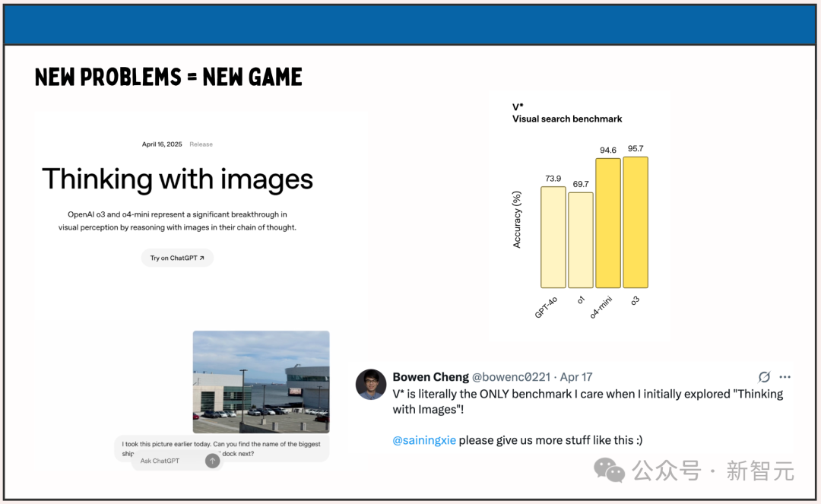This screenshot has height=504, width=821.
Task: Click the 73.9 value label
Action: [x=553, y=179]
